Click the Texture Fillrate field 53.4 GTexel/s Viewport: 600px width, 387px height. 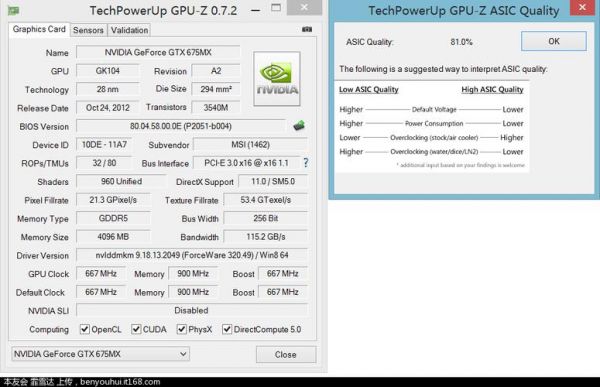(266, 200)
